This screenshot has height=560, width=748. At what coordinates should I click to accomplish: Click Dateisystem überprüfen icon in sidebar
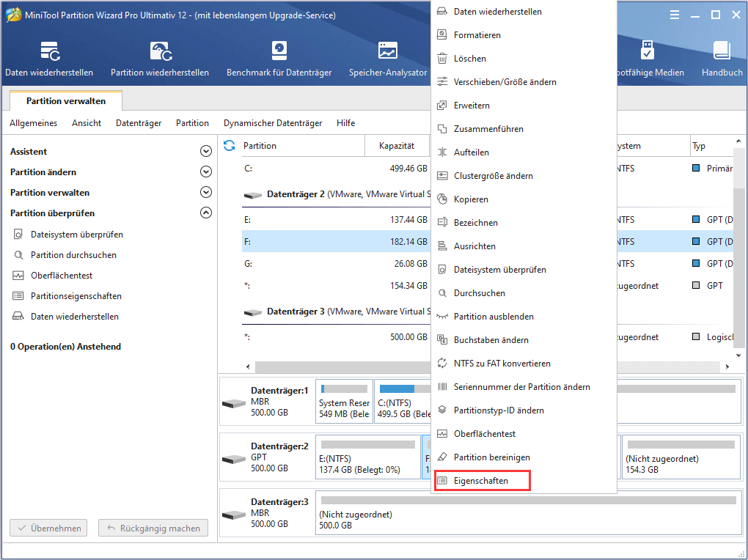click(x=18, y=235)
